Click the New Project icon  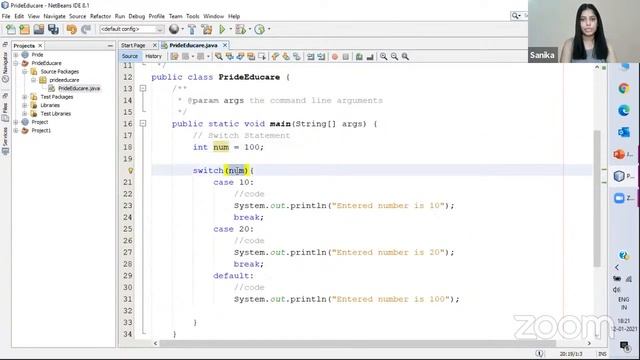click(x=24, y=29)
